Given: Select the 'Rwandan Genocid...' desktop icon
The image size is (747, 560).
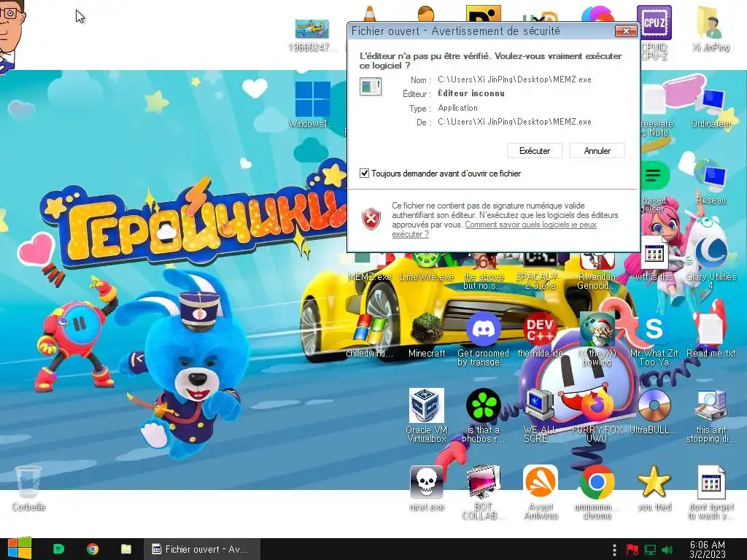Looking at the screenshot, I should (597, 271).
